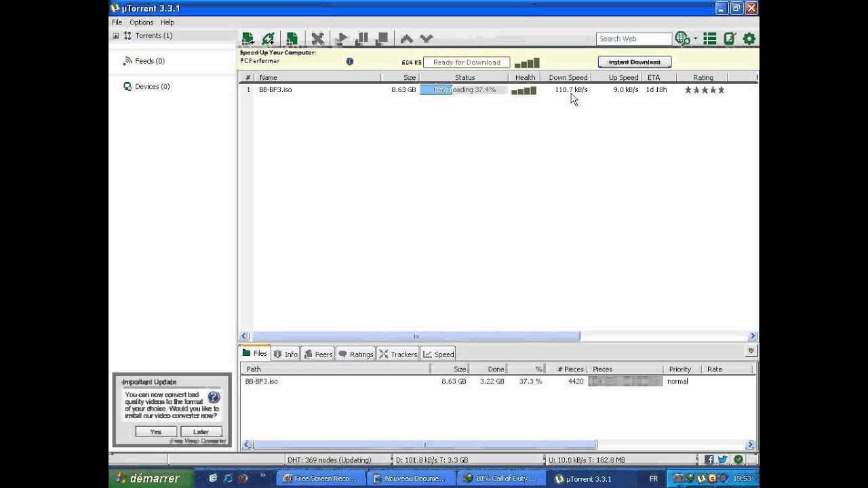This screenshot has width=868, height=488.
Task: Switch to the Files tab
Action: pos(254,354)
